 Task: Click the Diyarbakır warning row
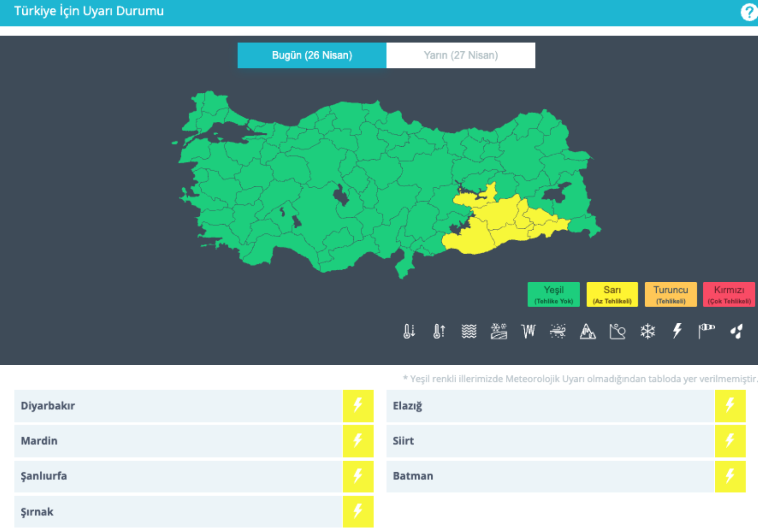178,406
